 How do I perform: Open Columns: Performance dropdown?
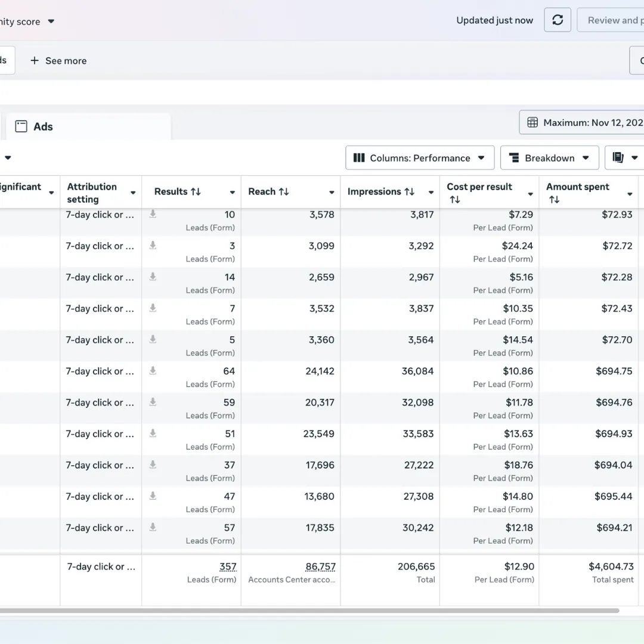coord(420,158)
